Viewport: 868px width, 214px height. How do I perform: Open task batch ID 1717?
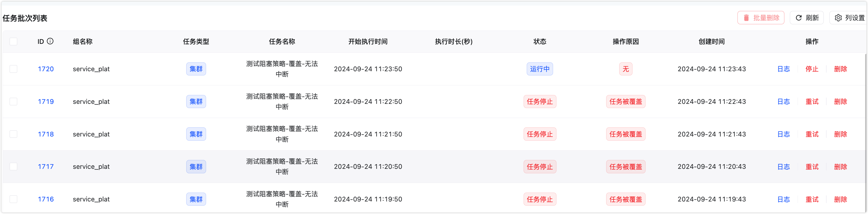(x=46, y=167)
